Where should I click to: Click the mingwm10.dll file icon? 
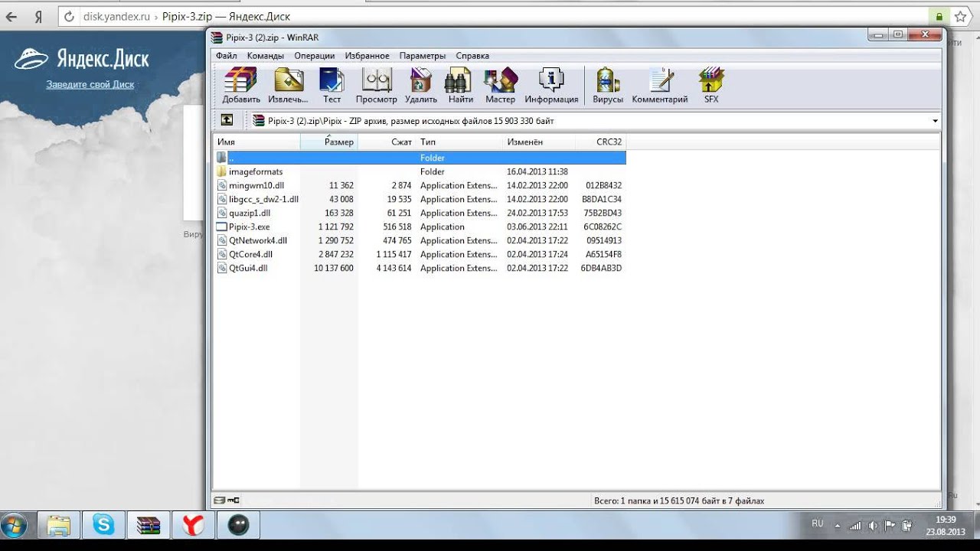coord(221,185)
